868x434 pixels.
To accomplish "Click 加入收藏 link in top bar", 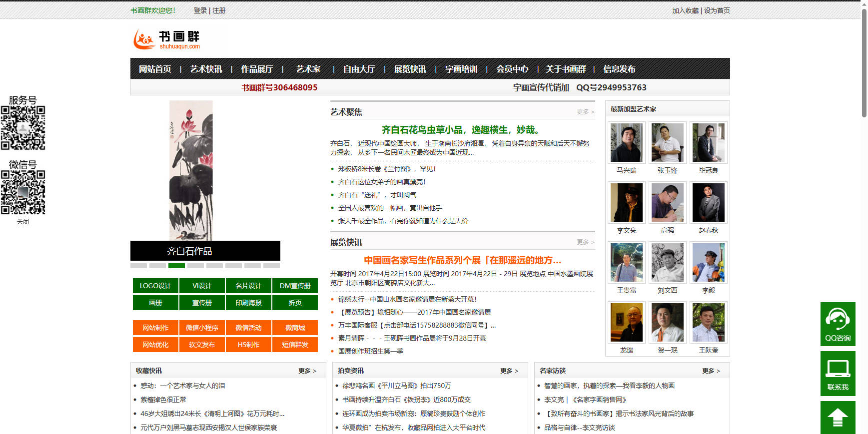I will pos(686,10).
